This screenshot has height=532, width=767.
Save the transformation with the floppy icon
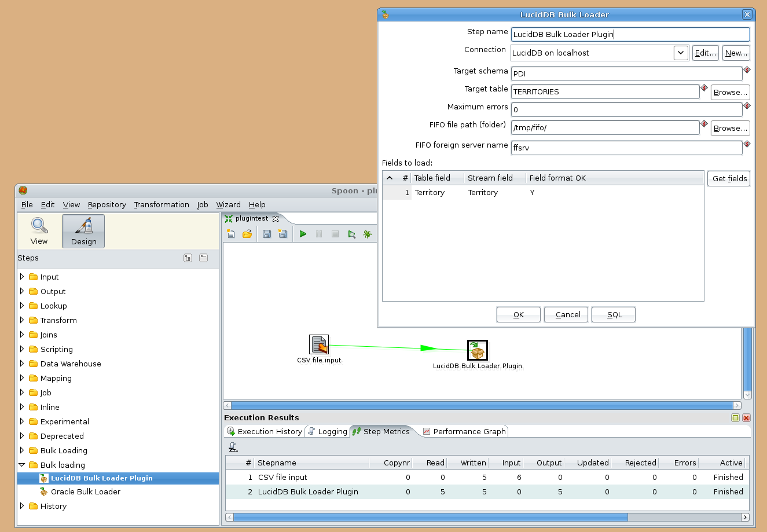[267, 234]
